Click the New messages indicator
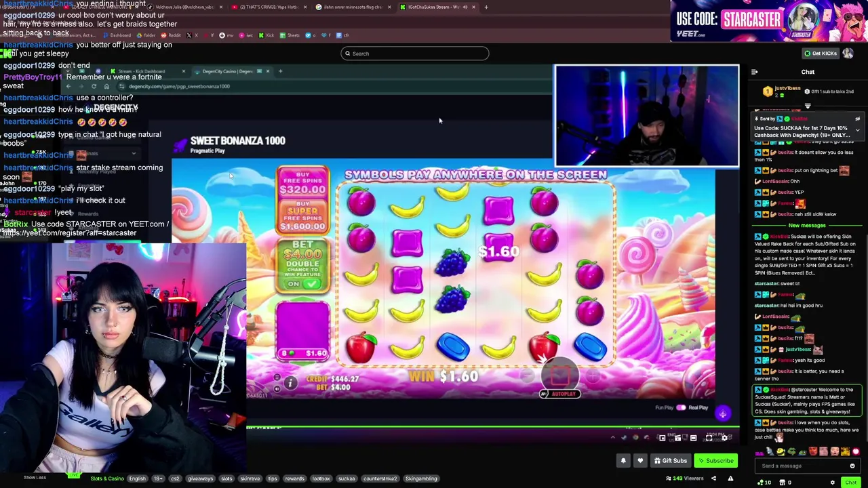This screenshot has width=868, height=488. 807,225
